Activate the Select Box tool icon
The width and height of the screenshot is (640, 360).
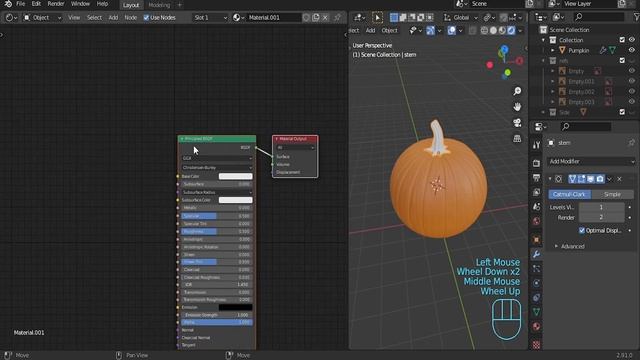point(377,18)
